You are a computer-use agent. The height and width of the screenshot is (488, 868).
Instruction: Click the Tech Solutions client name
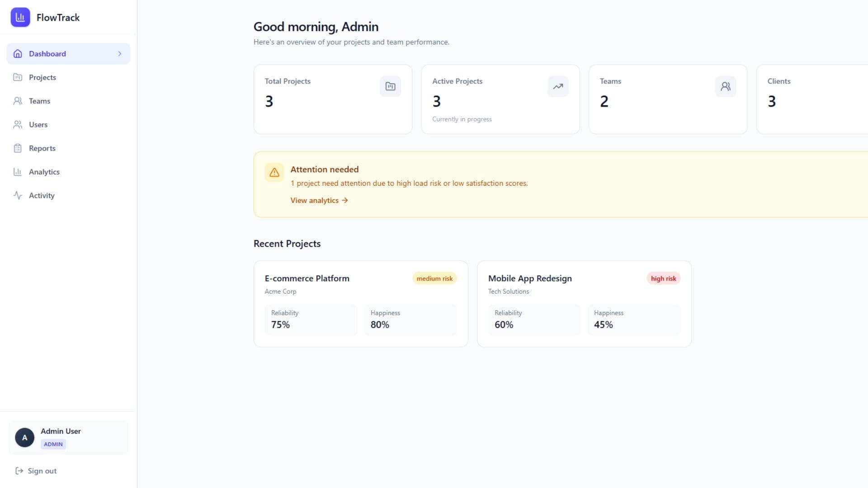tap(509, 291)
